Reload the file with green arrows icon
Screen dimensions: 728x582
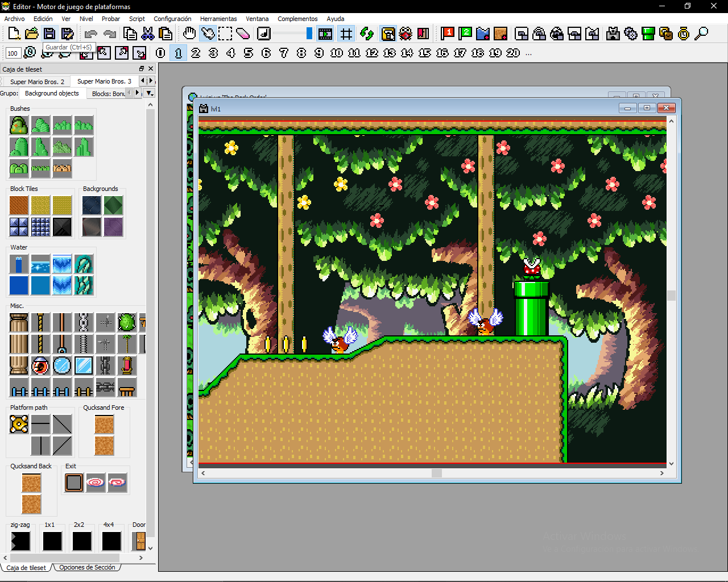367,34
